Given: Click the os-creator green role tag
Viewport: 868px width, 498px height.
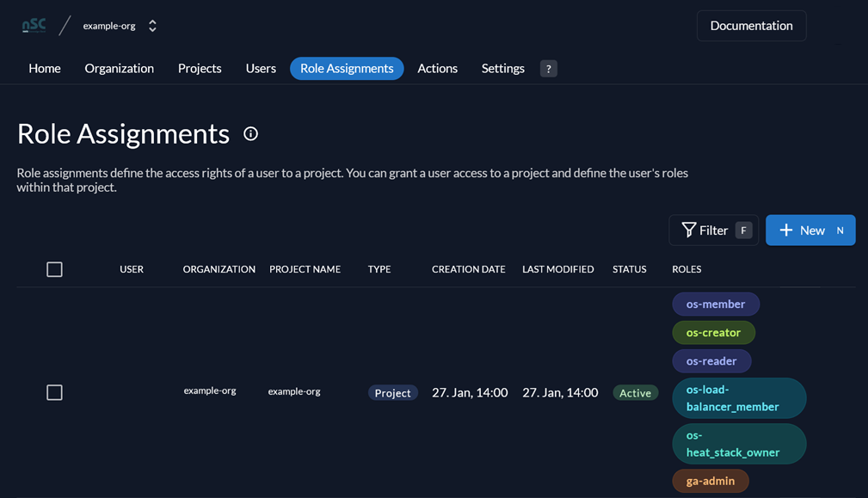Looking at the screenshot, I should (x=713, y=333).
